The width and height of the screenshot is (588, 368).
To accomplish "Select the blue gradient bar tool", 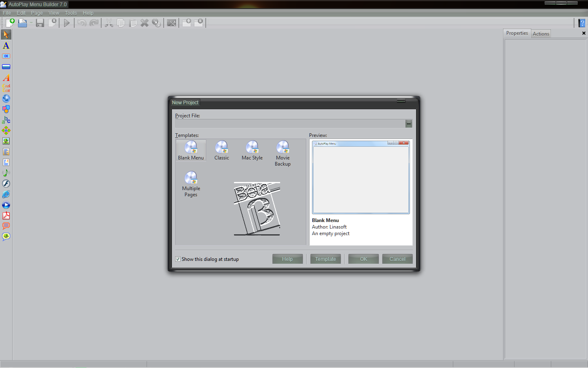I will 6,67.
